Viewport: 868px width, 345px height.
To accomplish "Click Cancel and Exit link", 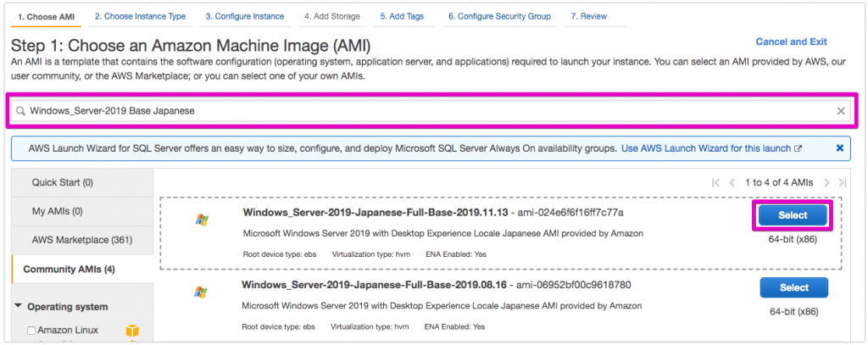I will coord(791,42).
